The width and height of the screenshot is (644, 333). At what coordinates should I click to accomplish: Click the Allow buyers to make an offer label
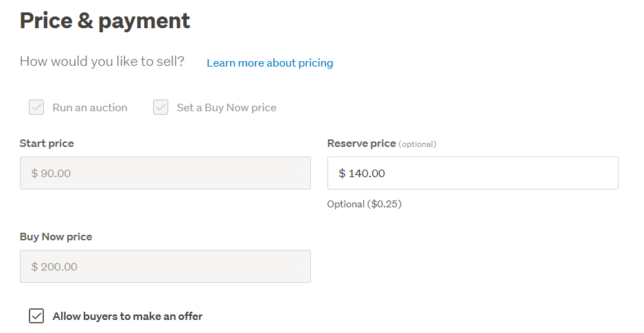click(128, 317)
